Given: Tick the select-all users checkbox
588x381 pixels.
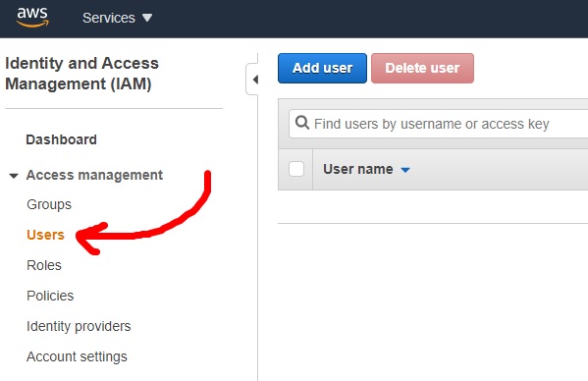Looking at the screenshot, I should (296, 169).
